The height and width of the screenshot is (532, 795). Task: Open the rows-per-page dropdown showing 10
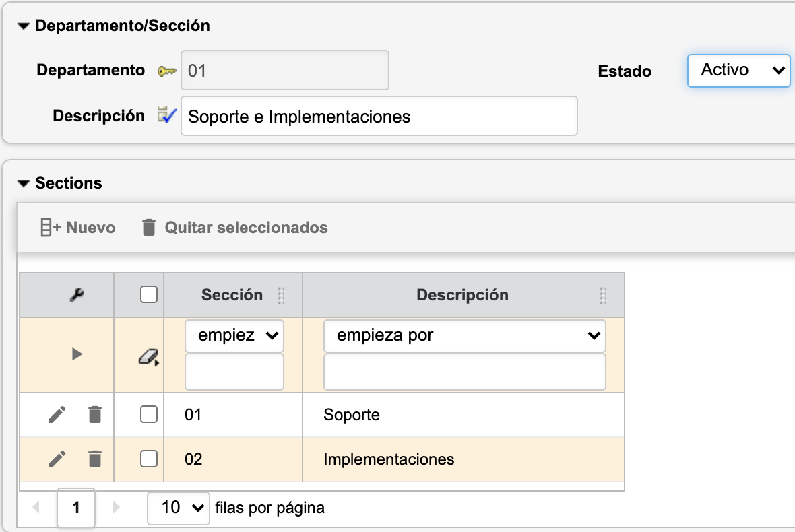coord(178,507)
